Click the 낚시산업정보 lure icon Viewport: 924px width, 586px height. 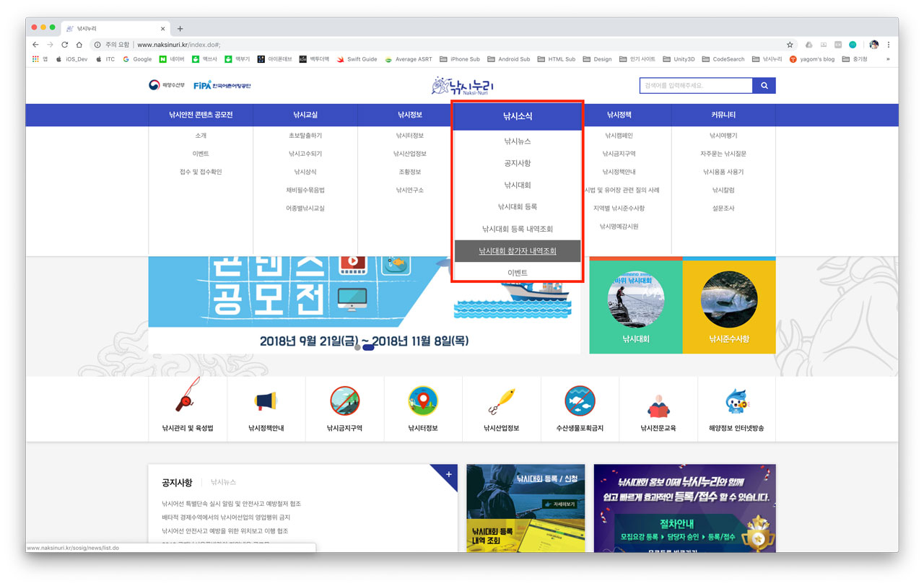pos(501,401)
